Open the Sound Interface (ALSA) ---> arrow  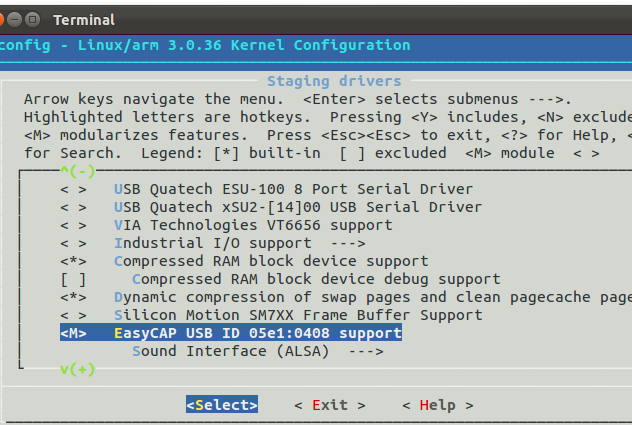(366, 351)
